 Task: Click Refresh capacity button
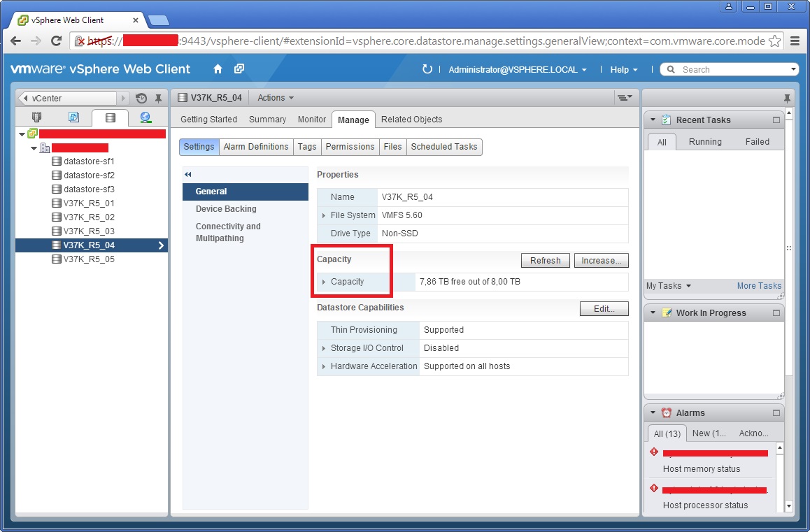(545, 260)
